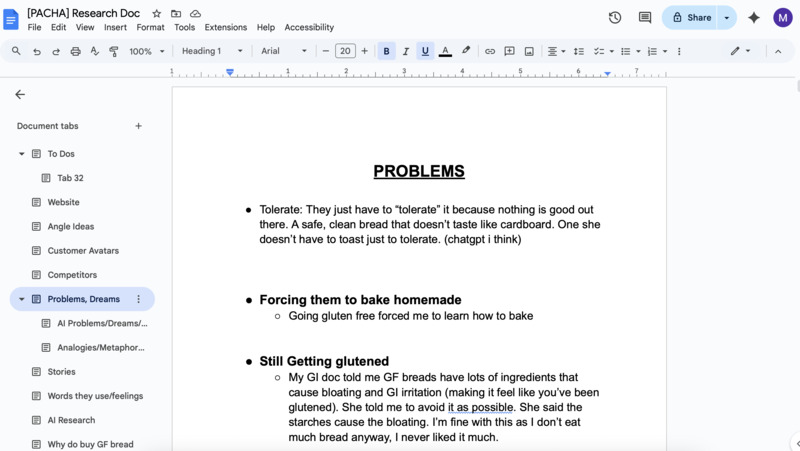The height and width of the screenshot is (451, 800).
Task: Star the PACHA Research Doc
Action: (x=157, y=14)
